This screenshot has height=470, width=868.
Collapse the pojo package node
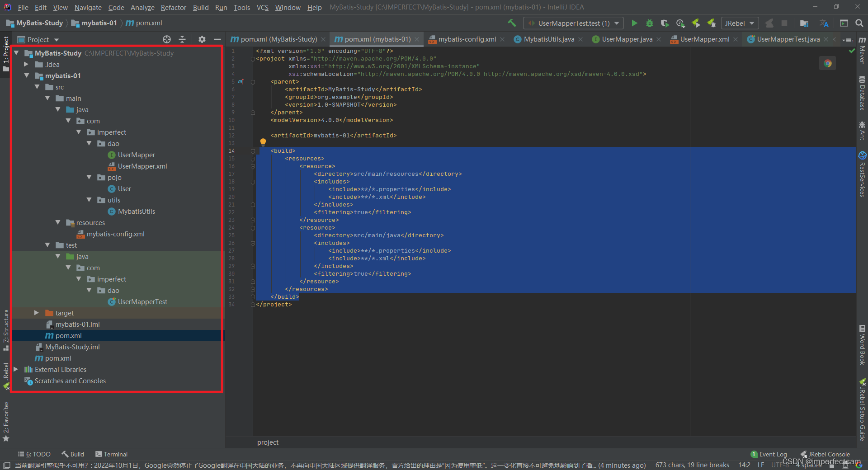pyautogui.click(x=89, y=177)
